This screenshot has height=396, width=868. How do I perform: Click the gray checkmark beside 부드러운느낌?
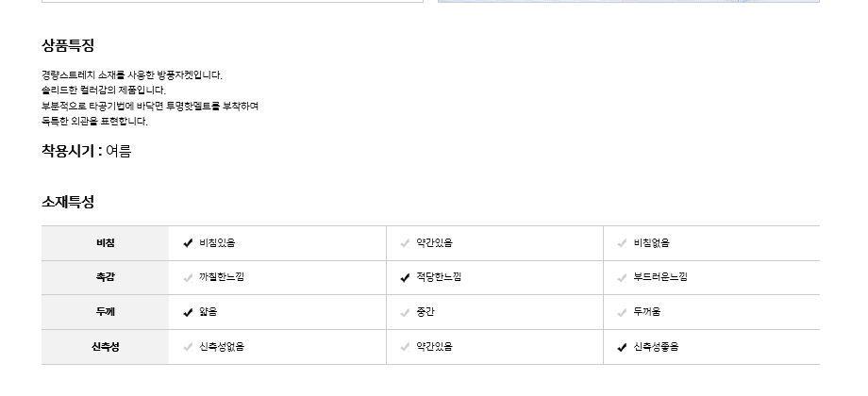pyautogui.click(x=622, y=277)
